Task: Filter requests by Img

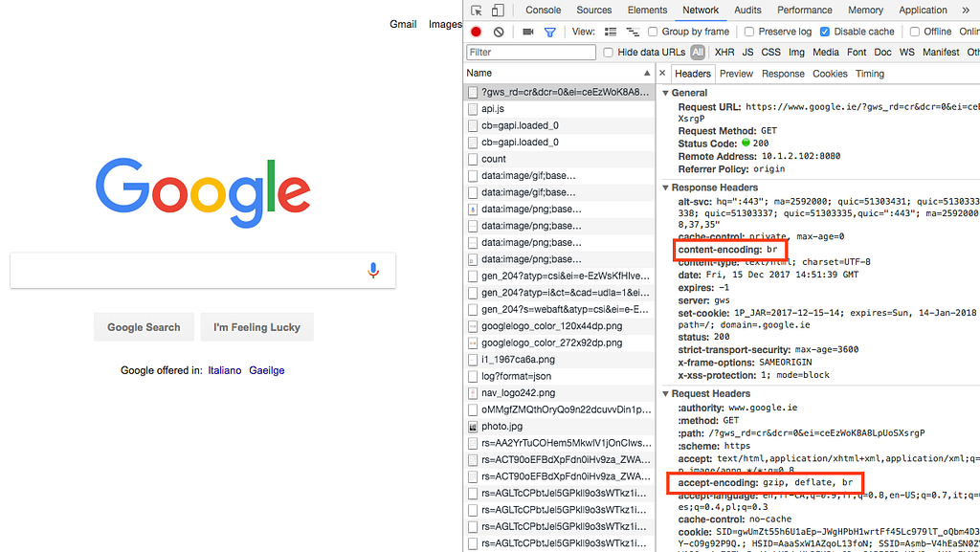Action: click(796, 53)
